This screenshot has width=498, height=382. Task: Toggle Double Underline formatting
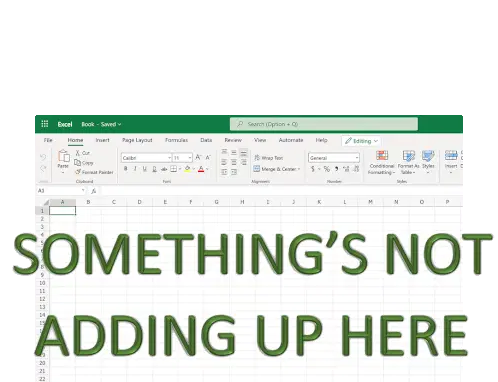click(x=154, y=169)
